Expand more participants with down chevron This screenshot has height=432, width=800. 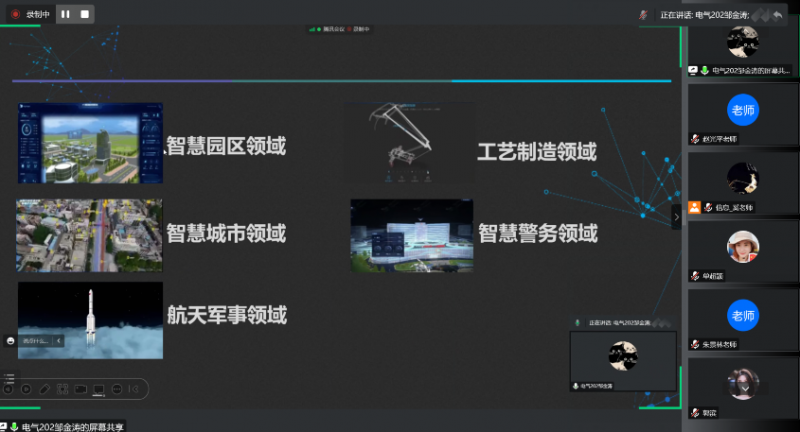click(x=745, y=389)
